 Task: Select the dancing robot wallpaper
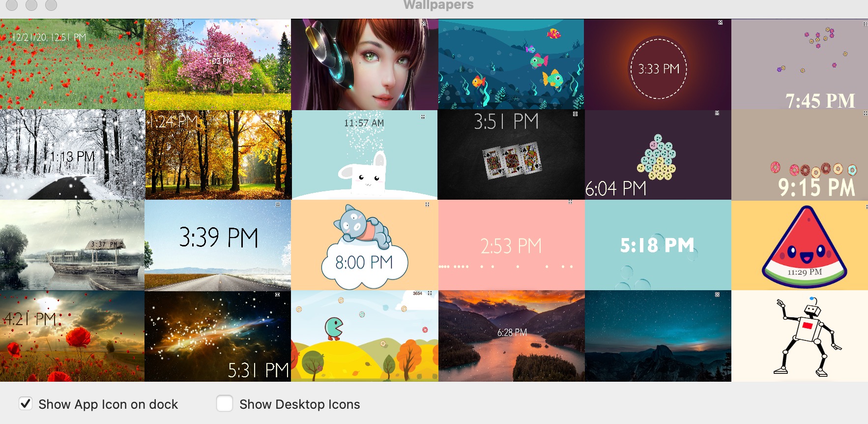[x=800, y=336]
